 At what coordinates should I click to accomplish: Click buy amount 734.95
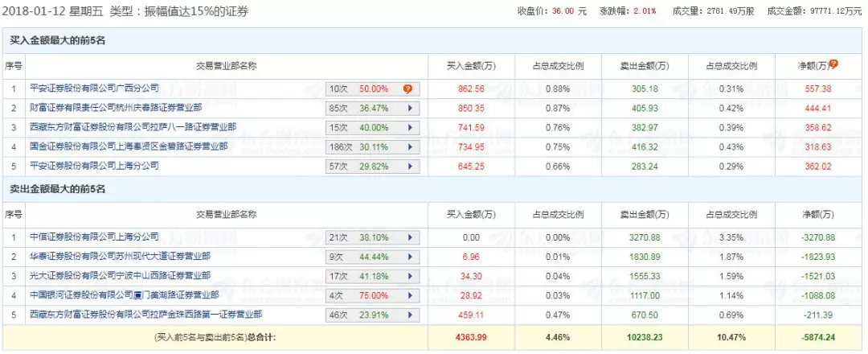point(473,146)
